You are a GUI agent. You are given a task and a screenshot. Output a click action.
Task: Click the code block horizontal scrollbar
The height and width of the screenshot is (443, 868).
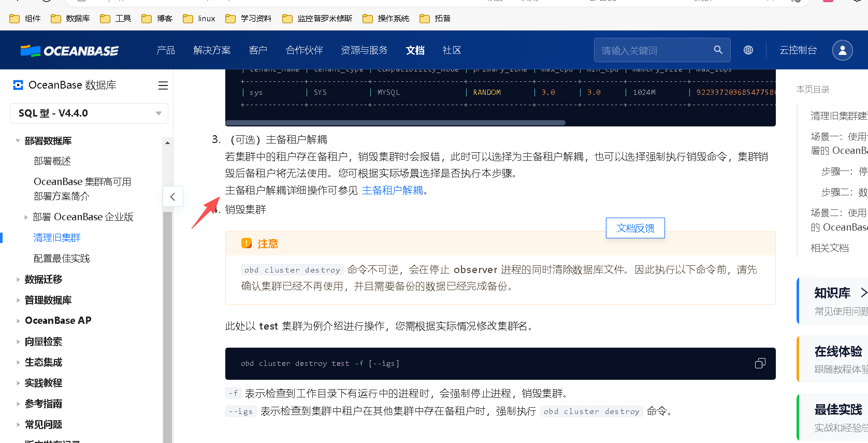point(395,123)
